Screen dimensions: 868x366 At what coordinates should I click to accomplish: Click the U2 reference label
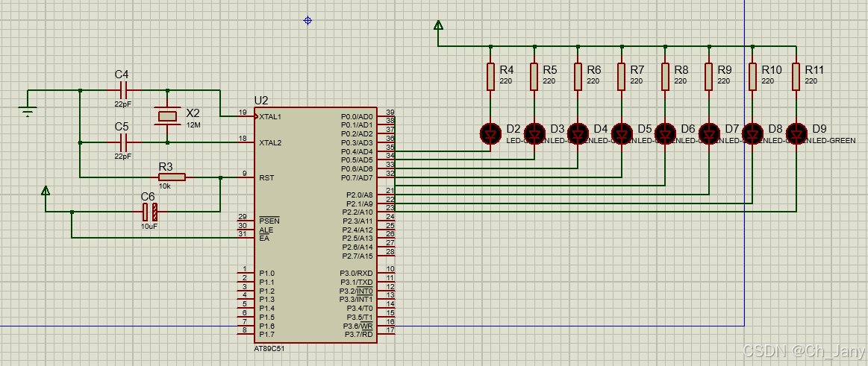(x=261, y=100)
